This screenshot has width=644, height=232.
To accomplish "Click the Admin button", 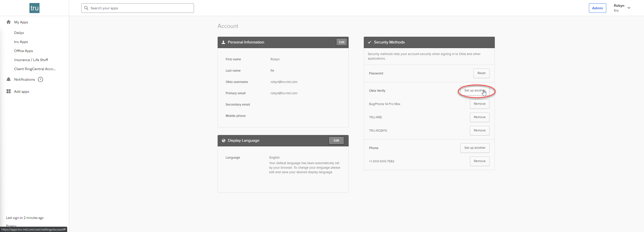I will (x=597, y=8).
